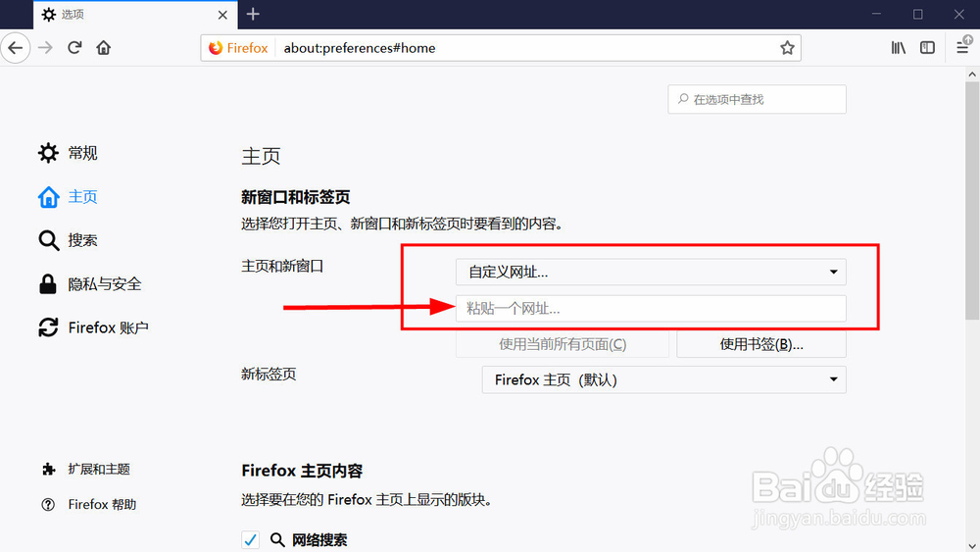Open the 搜索 search settings category
The width and height of the screenshot is (980, 552).
click(68, 240)
